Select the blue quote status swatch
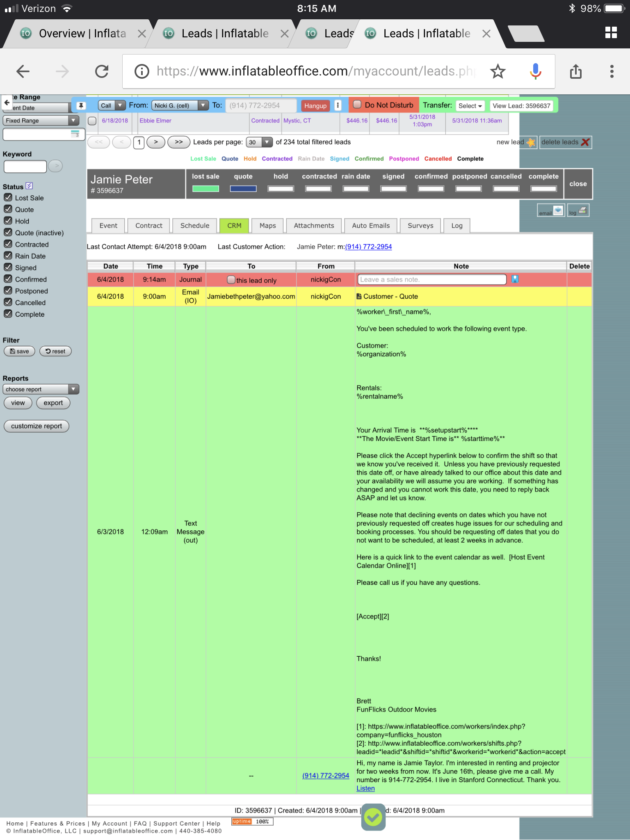The image size is (630, 840). click(x=243, y=189)
